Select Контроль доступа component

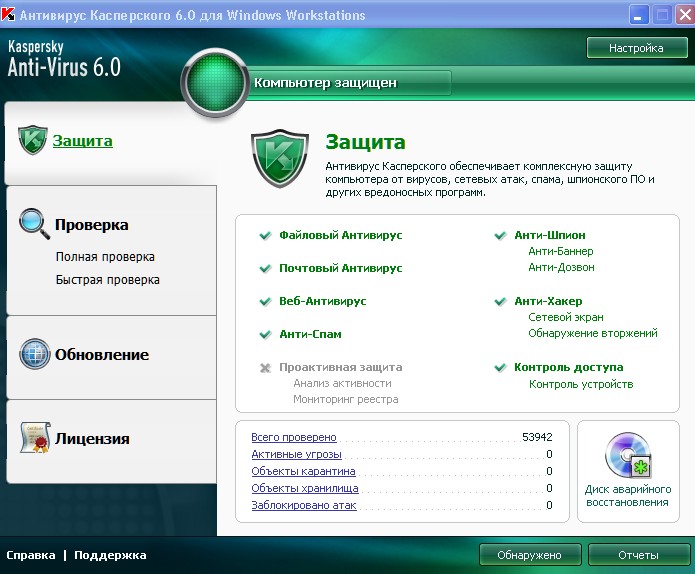tap(569, 367)
